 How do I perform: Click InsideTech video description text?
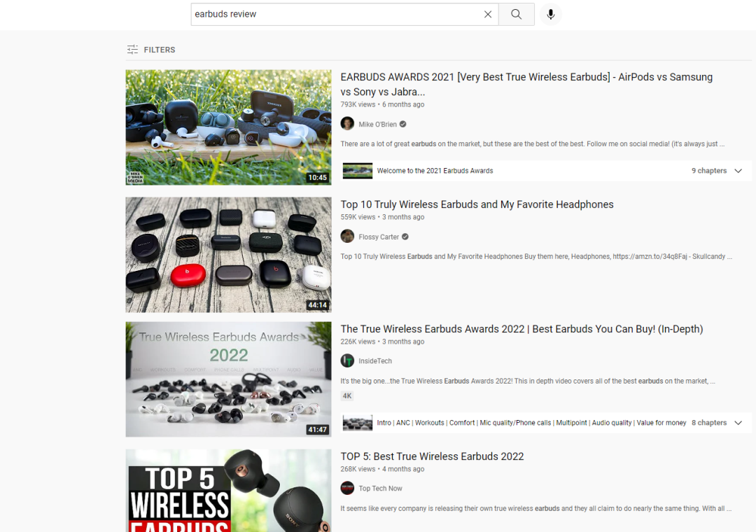[x=528, y=381]
